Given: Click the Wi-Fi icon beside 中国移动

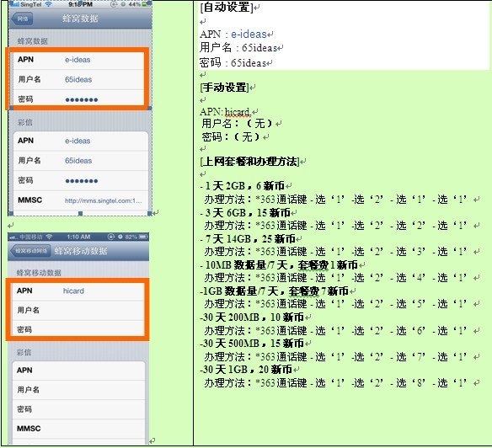Looking at the screenshot, I should tap(49, 237).
